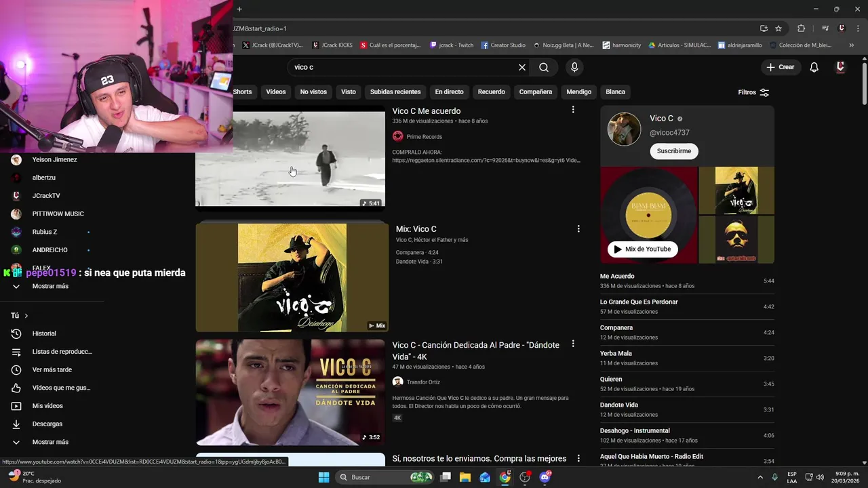Open Vico C channel profile picture
Viewport: 868px width, 488px height.
click(624, 129)
